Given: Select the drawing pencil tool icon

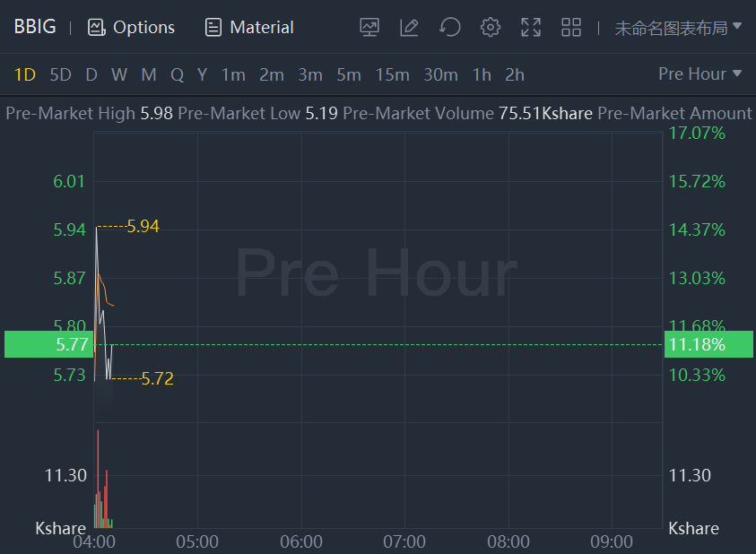Looking at the screenshot, I should click(409, 27).
